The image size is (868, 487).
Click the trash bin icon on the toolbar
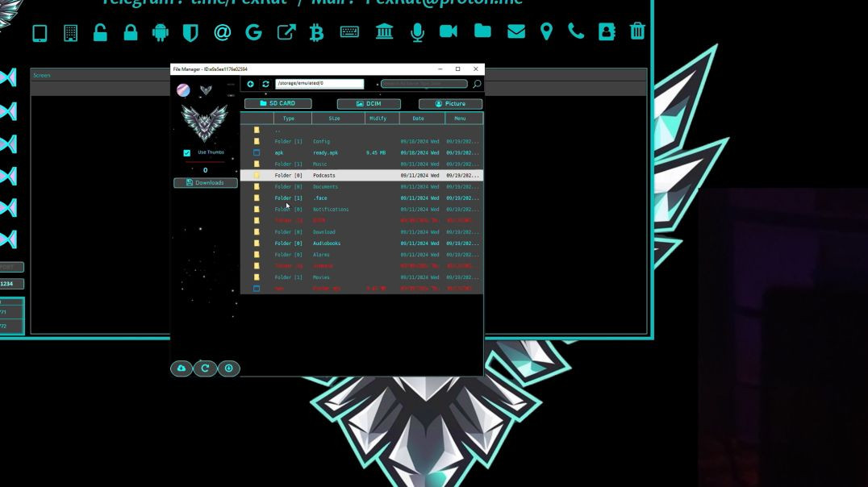pyautogui.click(x=637, y=32)
